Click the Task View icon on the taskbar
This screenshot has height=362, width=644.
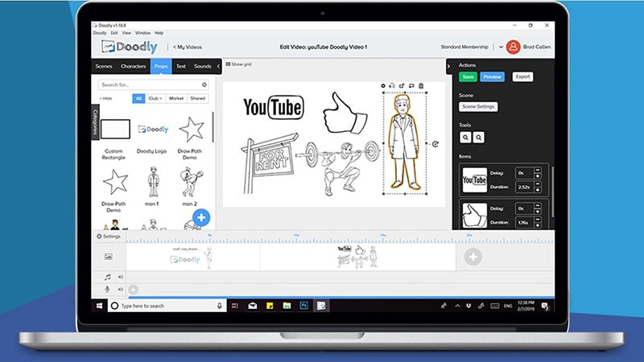(235, 306)
